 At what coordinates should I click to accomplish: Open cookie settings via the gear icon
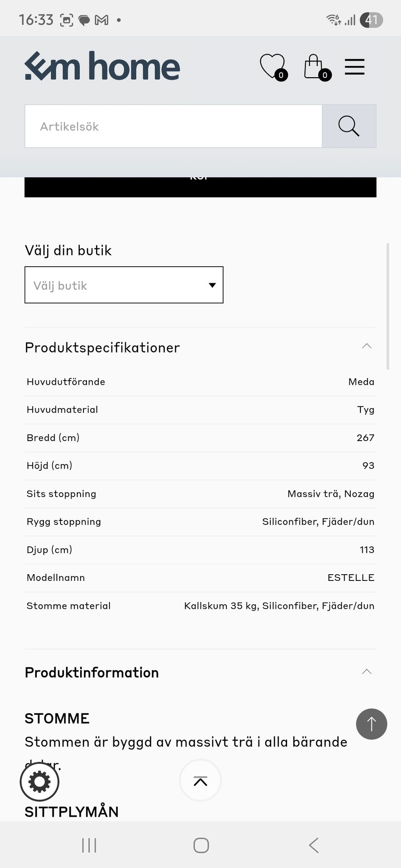[x=39, y=781]
